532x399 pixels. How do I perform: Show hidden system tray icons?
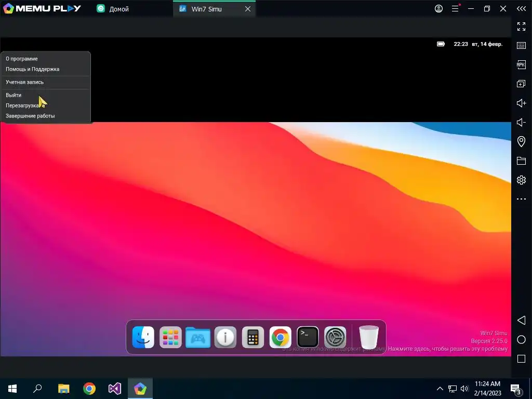[440, 389]
